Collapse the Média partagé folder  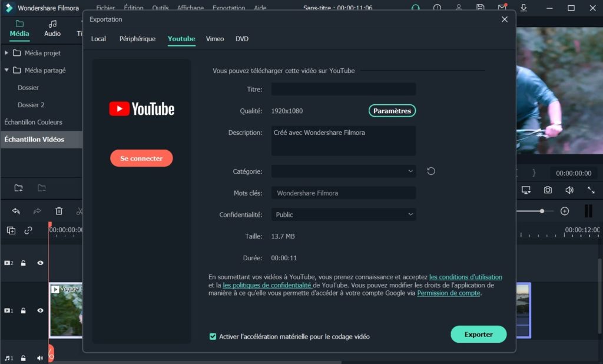coord(6,70)
